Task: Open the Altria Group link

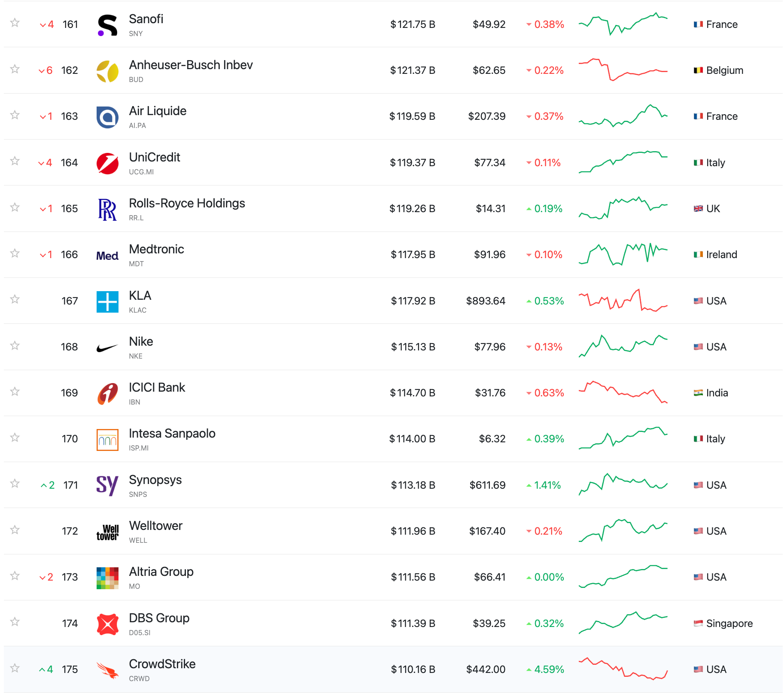Action: click(161, 572)
